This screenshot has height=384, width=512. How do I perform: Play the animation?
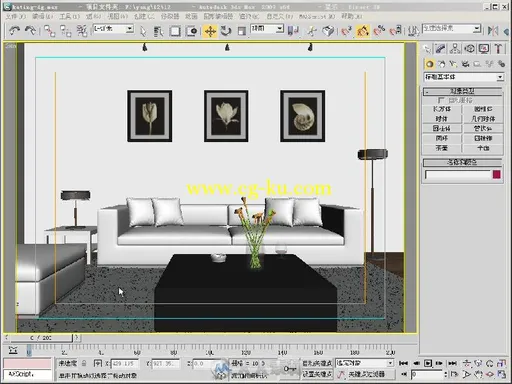click(428, 363)
